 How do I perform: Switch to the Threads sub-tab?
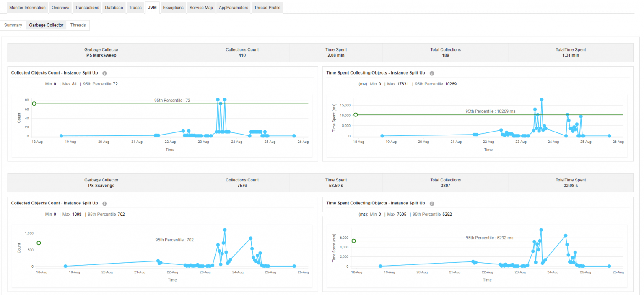[x=78, y=25]
